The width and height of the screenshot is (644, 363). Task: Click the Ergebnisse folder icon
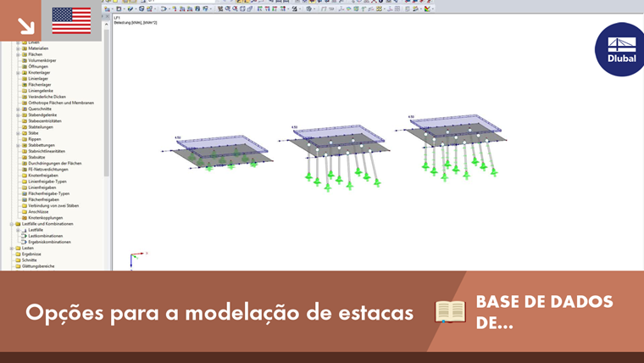18,254
